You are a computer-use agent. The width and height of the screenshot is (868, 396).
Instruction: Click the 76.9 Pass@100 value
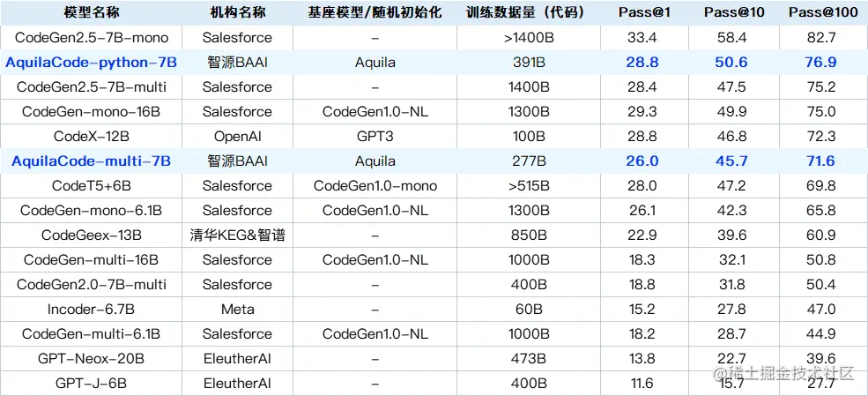821,63
